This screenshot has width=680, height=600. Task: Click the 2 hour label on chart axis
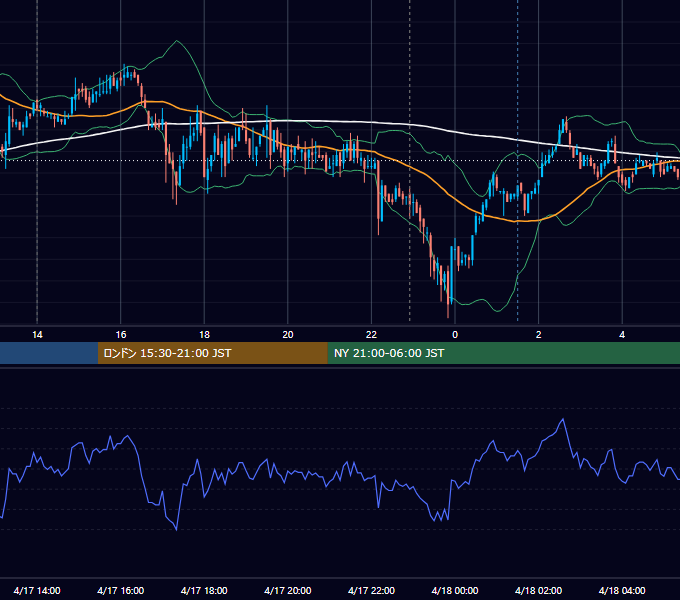point(538,335)
